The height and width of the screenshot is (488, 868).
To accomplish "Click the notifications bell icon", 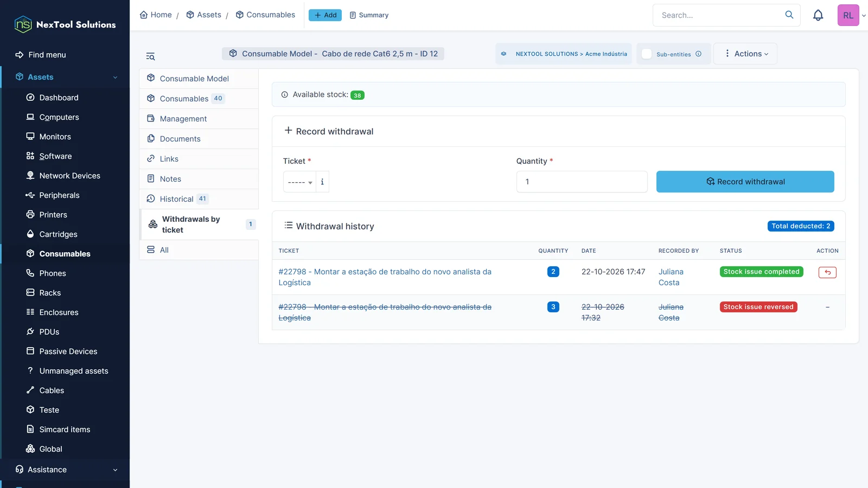I will pos(818,15).
